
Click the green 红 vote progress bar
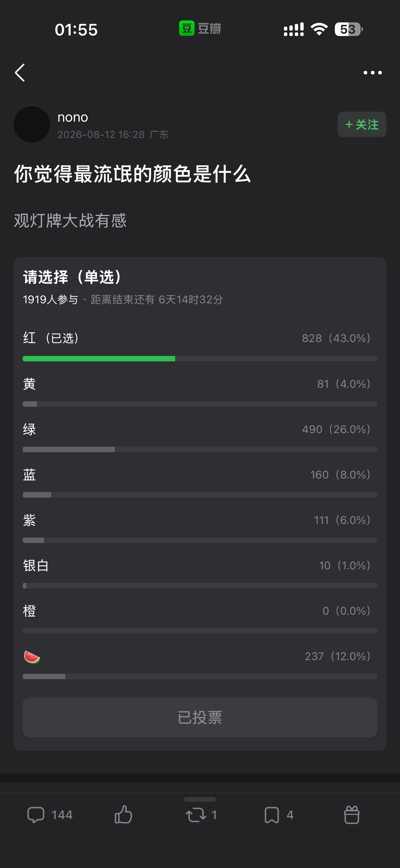tap(99, 359)
